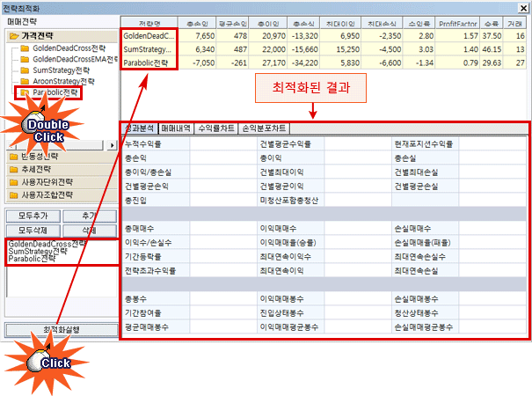Click the SumStrategy전략 folder icon
This screenshot has width=532, height=396.
coord(23,70)
